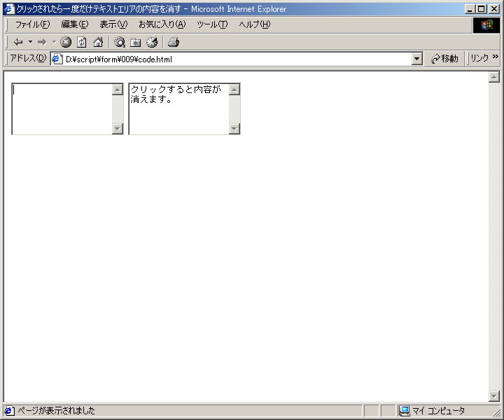Stop page loading with the Stop icon
Screen dimensions: 504x420
(x=66, y=42)
